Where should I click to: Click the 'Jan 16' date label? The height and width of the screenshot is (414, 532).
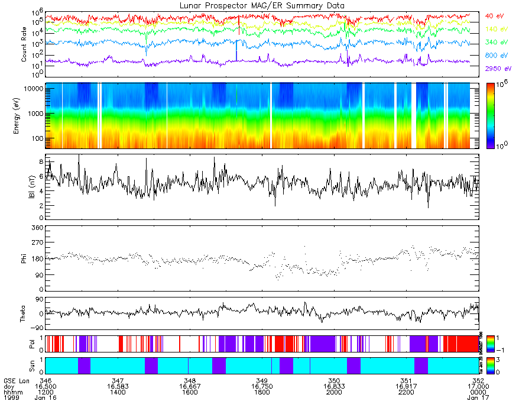tap(46, 397)
